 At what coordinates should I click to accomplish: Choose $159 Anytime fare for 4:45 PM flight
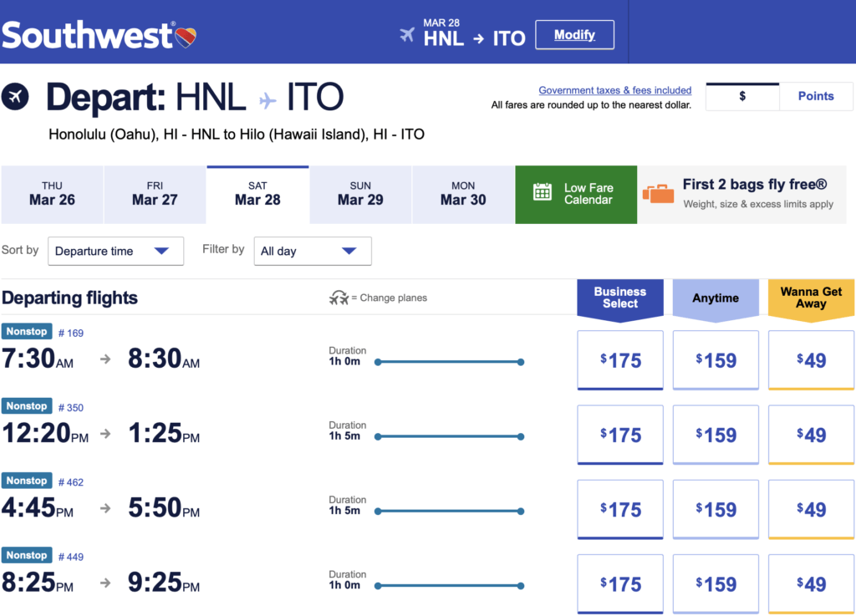[x=716, y=510]
